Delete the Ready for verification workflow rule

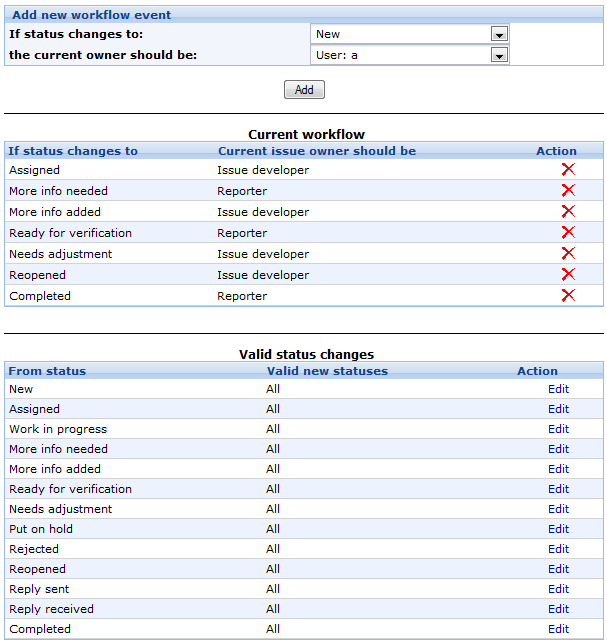[568, 232]
